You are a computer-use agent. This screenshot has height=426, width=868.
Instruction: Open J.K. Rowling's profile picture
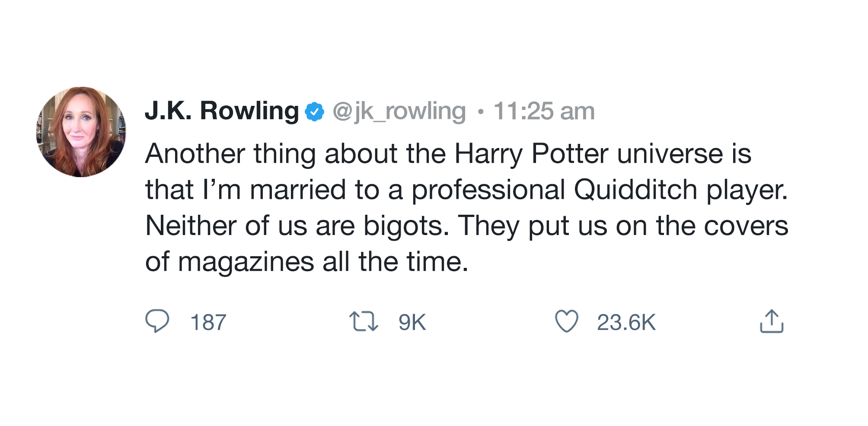click(x=81, y=132)
